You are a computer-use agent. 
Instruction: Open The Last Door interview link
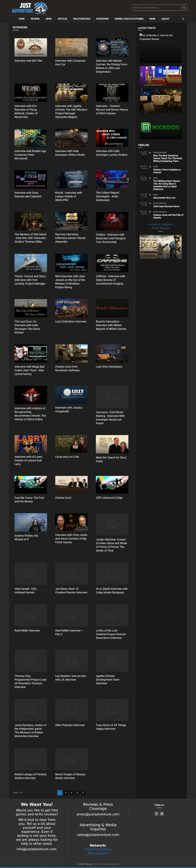tap(27, 327)
